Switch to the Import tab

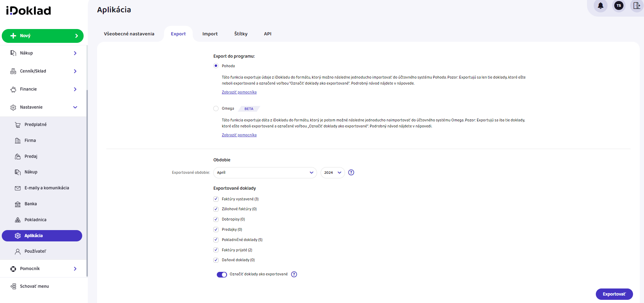coord(210,34)
